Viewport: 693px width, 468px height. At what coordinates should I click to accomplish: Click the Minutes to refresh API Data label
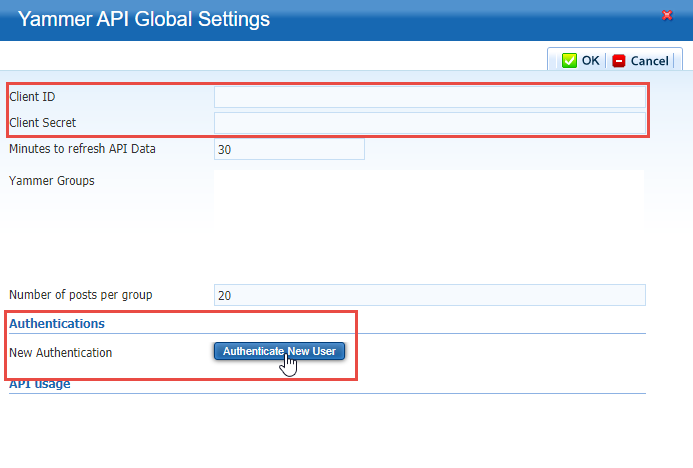[x=82, y=149]
